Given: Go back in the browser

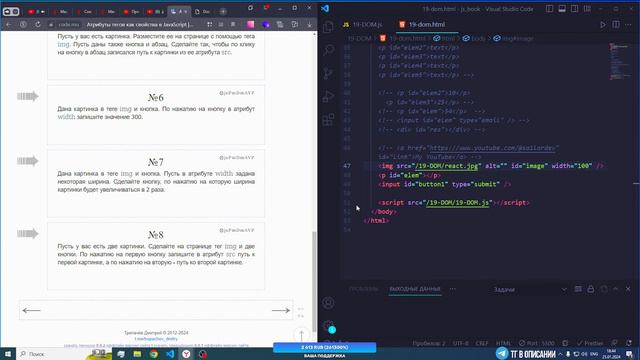Looking at the screenshot, I should (8, 24).
